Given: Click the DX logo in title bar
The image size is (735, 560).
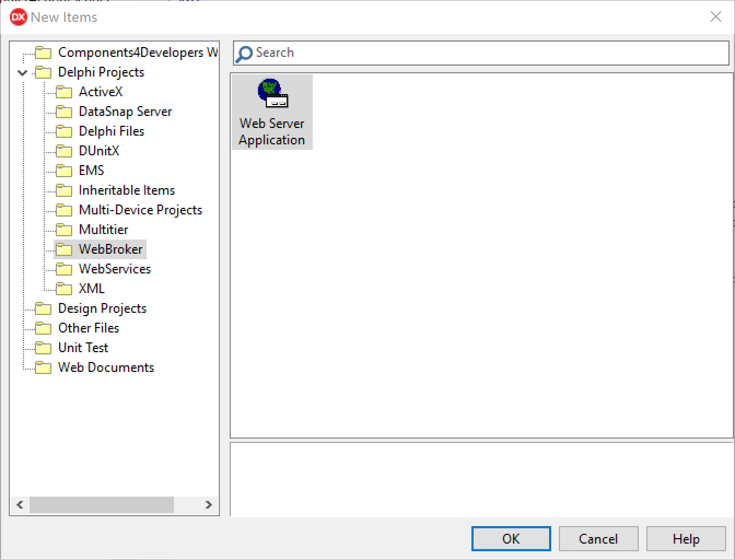Looking at the screenshot, I should (18, 17).
